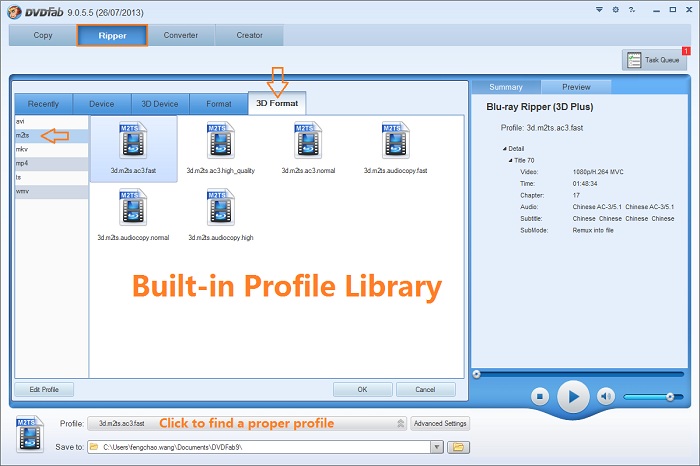This screenshot has width=700, height=466.
Task: Play the preview video
Action: pos(573,396)
